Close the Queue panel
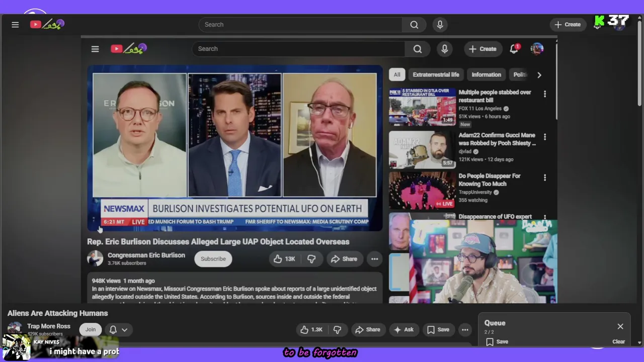Viewport: 644px width, 362px height. pos(620,327)
